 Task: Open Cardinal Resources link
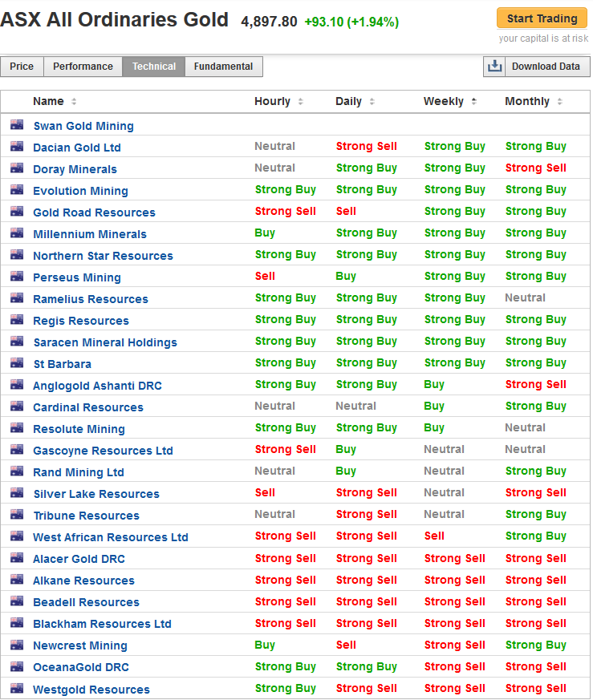[x=88, y=407]
